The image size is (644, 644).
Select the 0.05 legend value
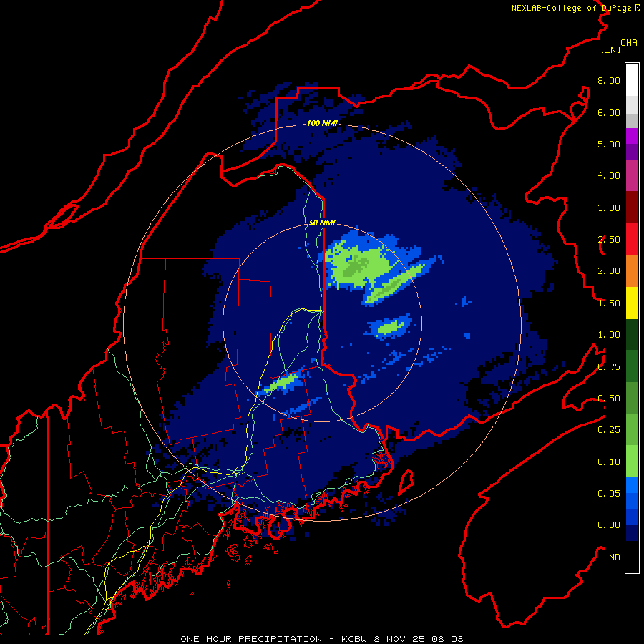(609, 494)
